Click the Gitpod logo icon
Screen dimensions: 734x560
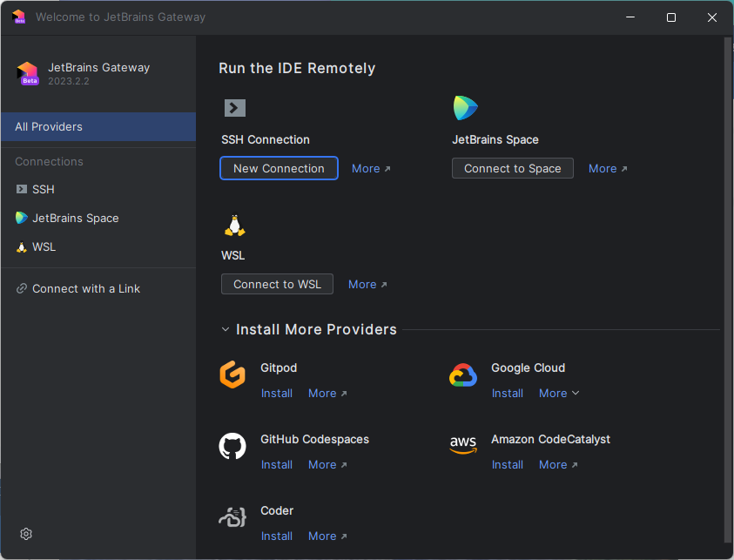(232, 374)
